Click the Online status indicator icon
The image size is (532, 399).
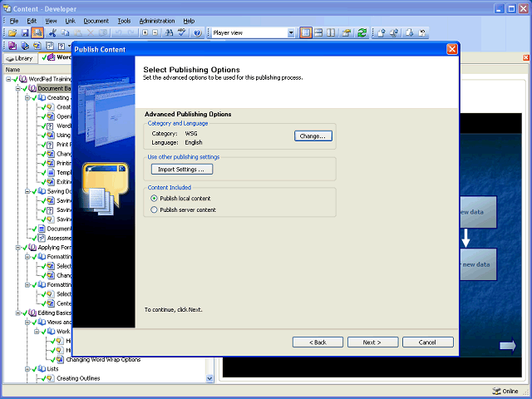pyautogui.click(x=496, y=392)
